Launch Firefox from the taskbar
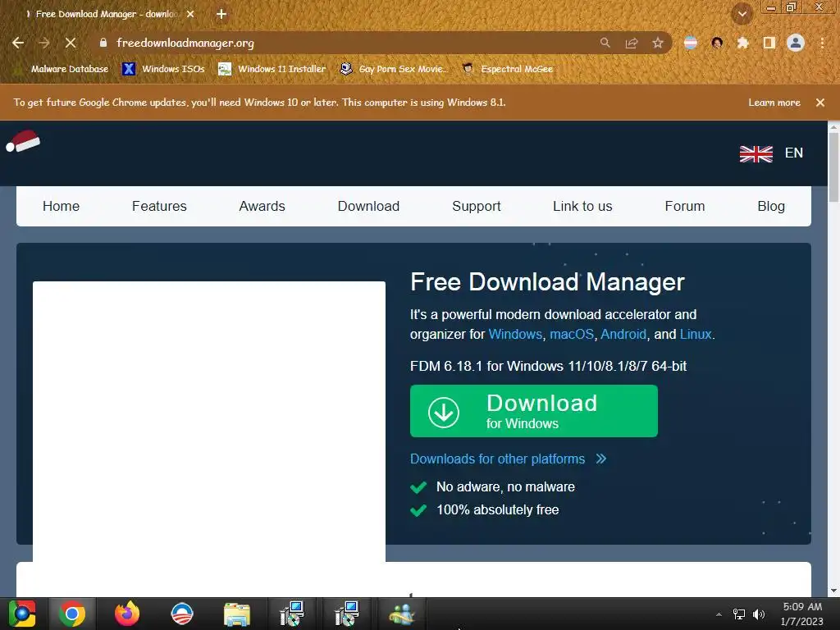This screenshot has width=840, height=630. (x=127, y=614)
